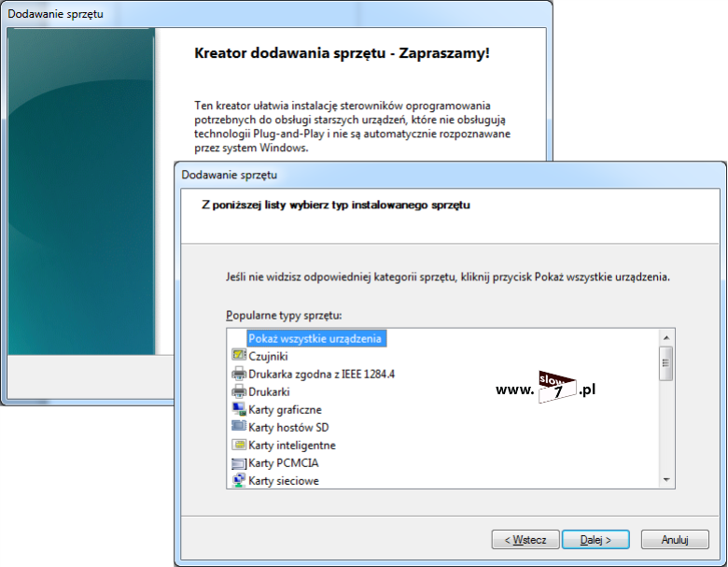The image size is (728, 567).
Task: Click the hardware list scrollbar thumb
Action: (666, 363)
